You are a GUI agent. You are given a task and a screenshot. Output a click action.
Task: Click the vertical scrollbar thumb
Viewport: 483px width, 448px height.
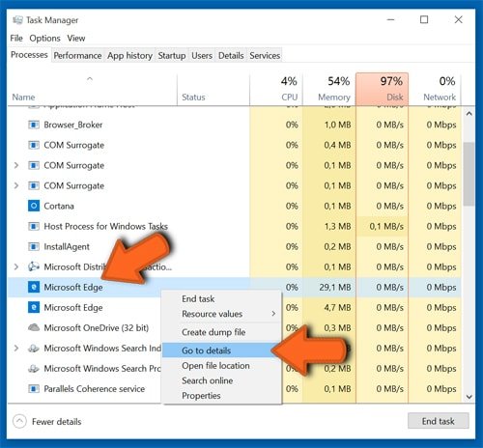(x=469, y=174)
